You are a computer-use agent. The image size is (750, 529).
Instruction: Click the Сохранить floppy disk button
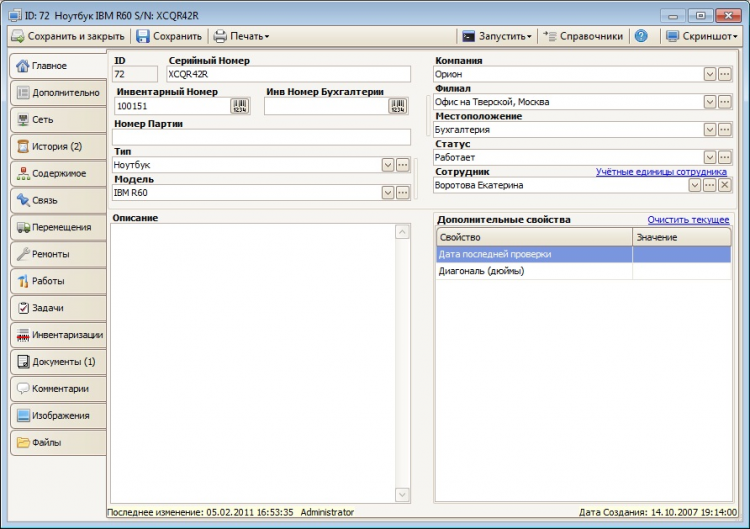[x=169, y=36]
